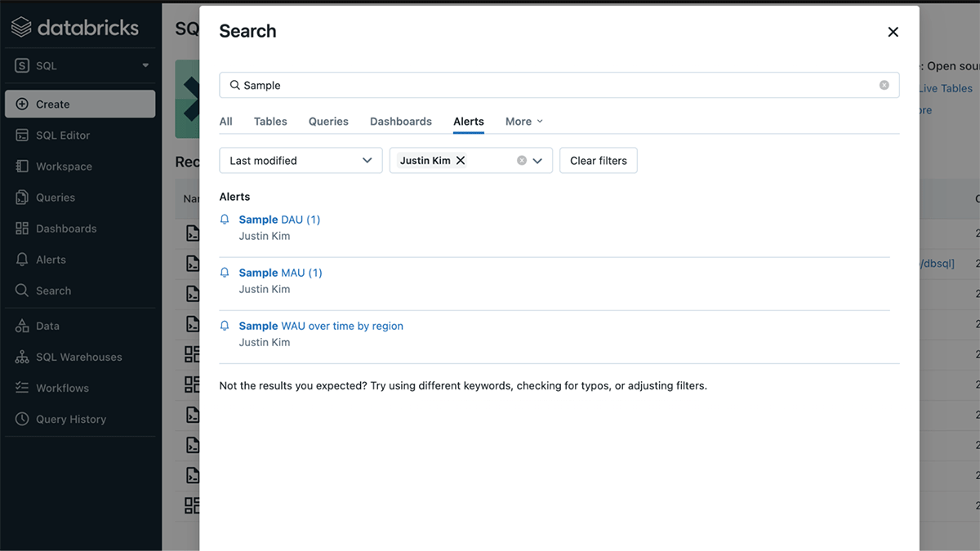Click the SQL Editor sidebar icon
The image size is (980, 551).
pos(22,136)
